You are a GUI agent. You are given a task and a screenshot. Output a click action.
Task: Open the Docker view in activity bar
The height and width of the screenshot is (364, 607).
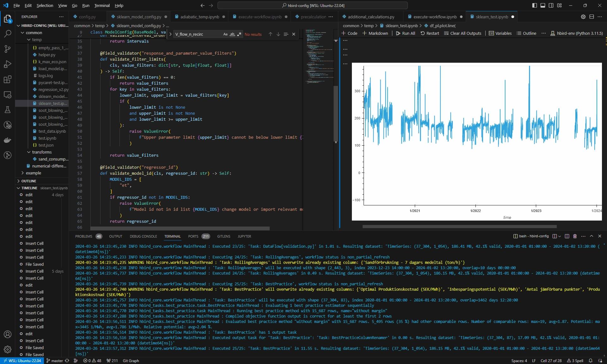[x=8, y=140]
